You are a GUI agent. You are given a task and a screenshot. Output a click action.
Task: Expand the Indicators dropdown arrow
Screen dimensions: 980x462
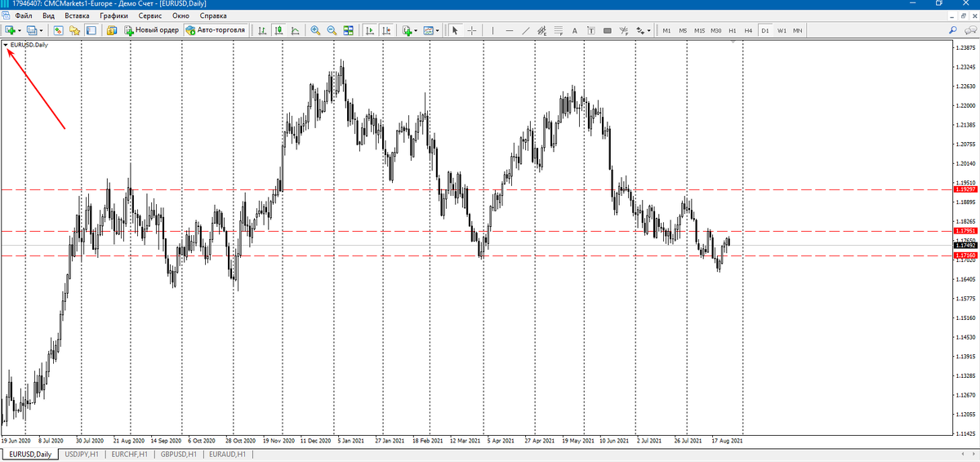(x=416, y=31)
